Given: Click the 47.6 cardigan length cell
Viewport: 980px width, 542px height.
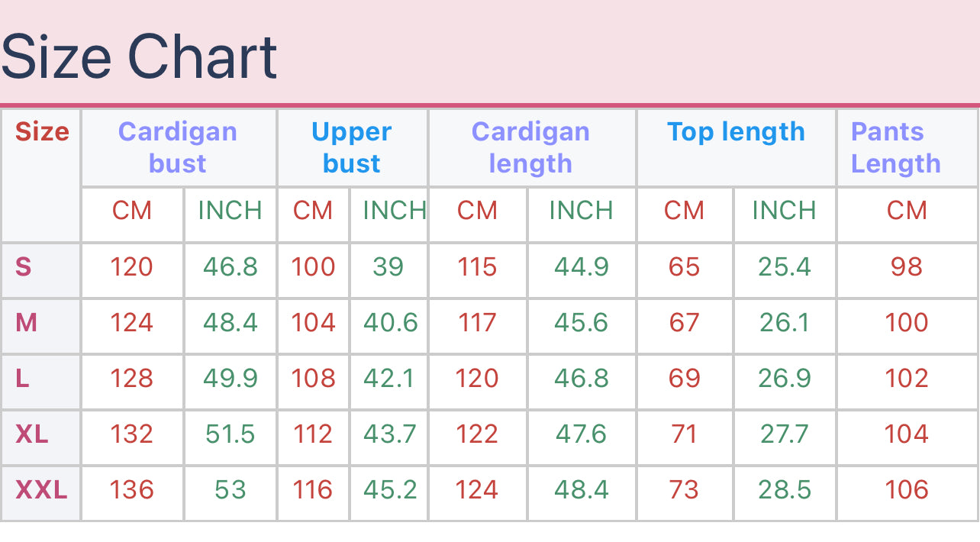Looking at the screenshot, I should (x=581, y=434).
